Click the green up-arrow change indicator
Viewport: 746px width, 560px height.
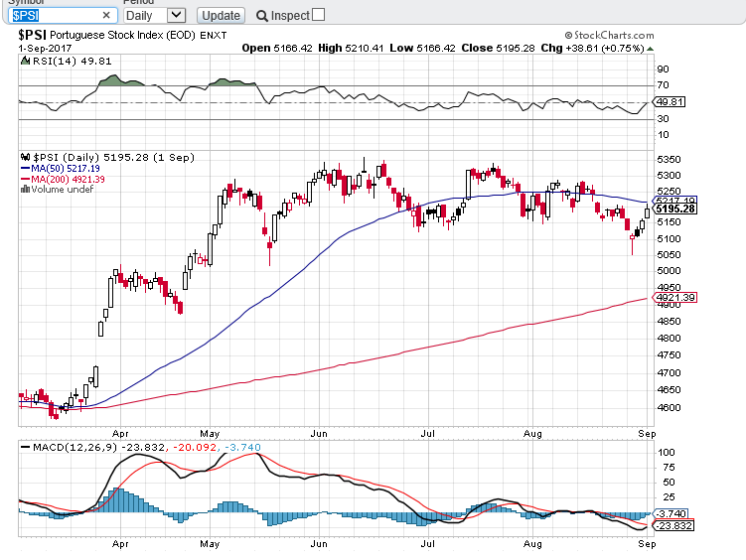651,49
